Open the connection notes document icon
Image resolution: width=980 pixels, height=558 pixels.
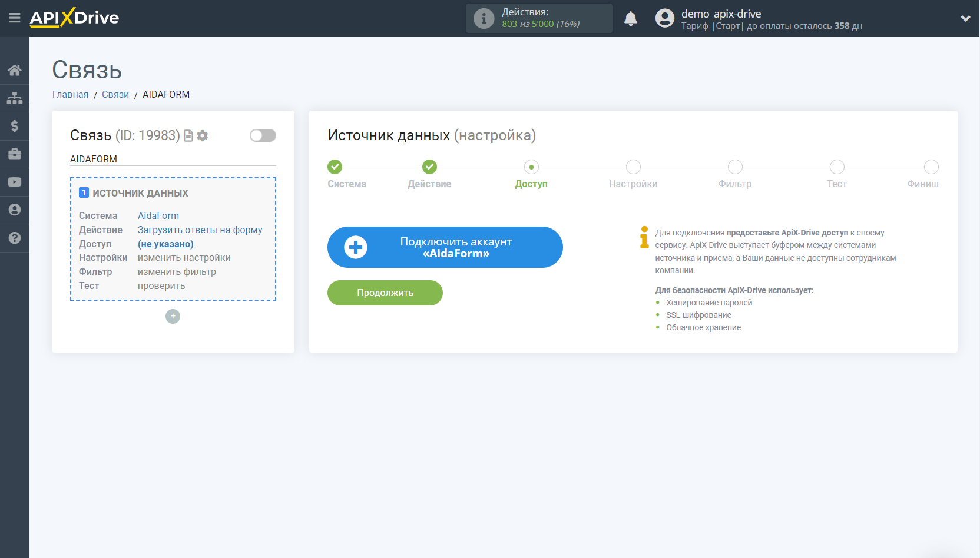(x=188, y=136)
